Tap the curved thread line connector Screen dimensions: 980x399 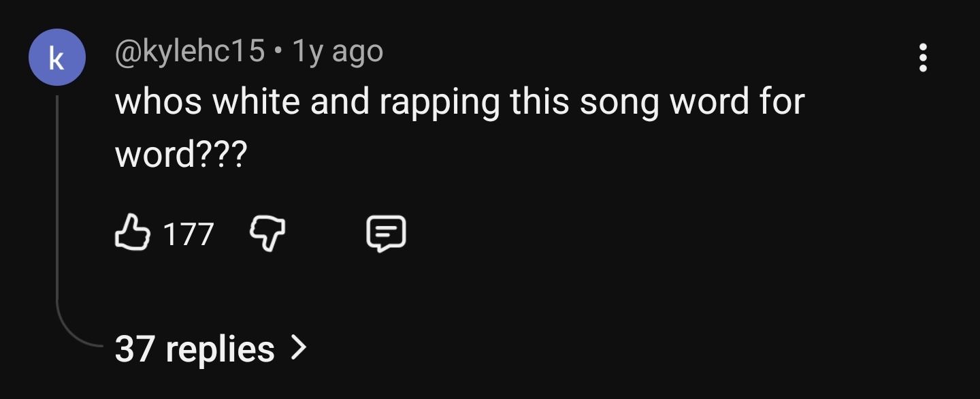pos(76,332)
